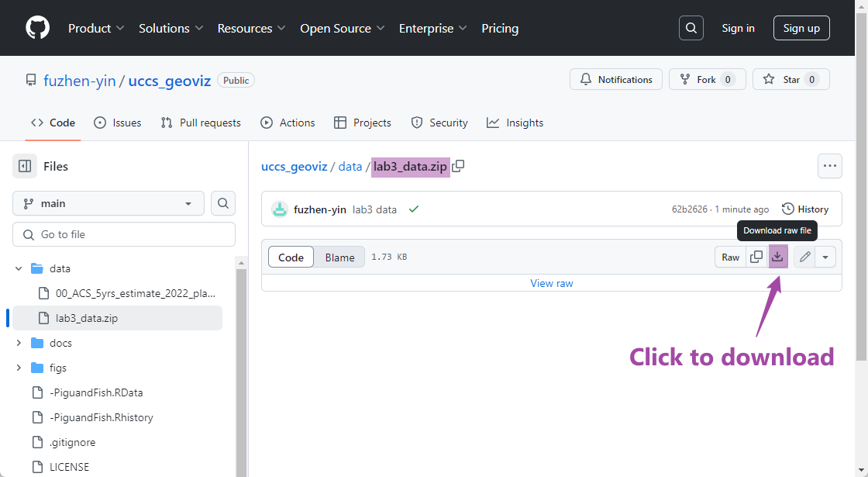Click the Sign in link

point(738,28)
